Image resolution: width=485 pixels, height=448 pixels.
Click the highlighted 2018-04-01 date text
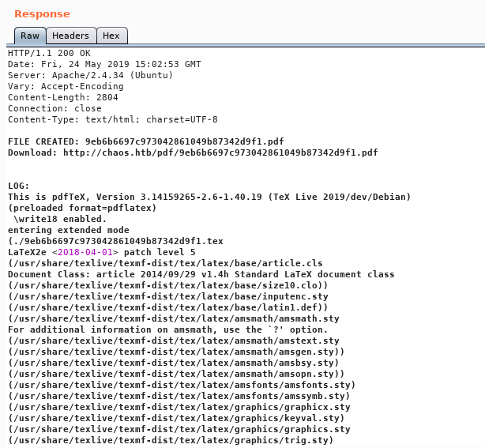pos(85,252)
